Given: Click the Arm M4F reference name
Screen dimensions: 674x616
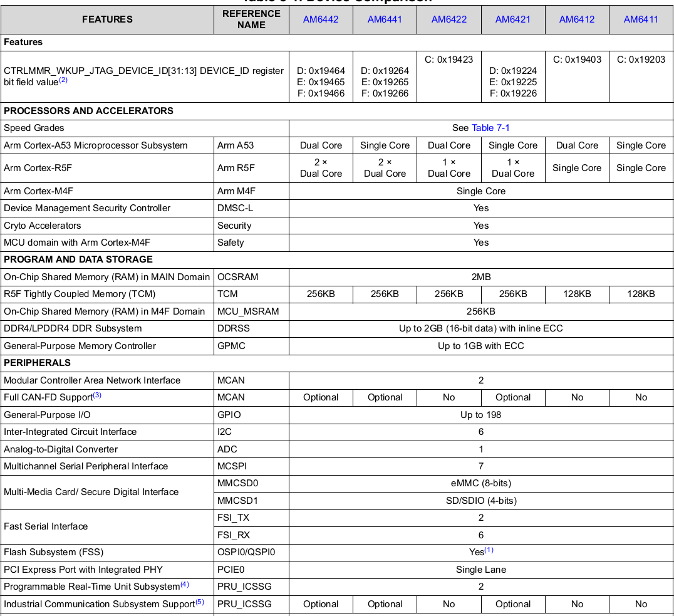Looking at the screenshot, I should pos(236,191).
